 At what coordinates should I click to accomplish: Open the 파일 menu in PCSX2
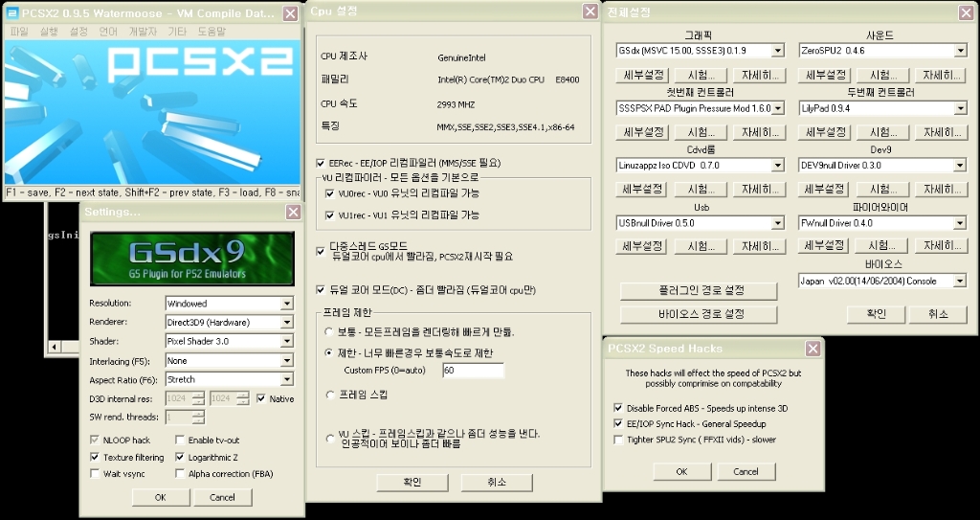(x=19, y=32)
